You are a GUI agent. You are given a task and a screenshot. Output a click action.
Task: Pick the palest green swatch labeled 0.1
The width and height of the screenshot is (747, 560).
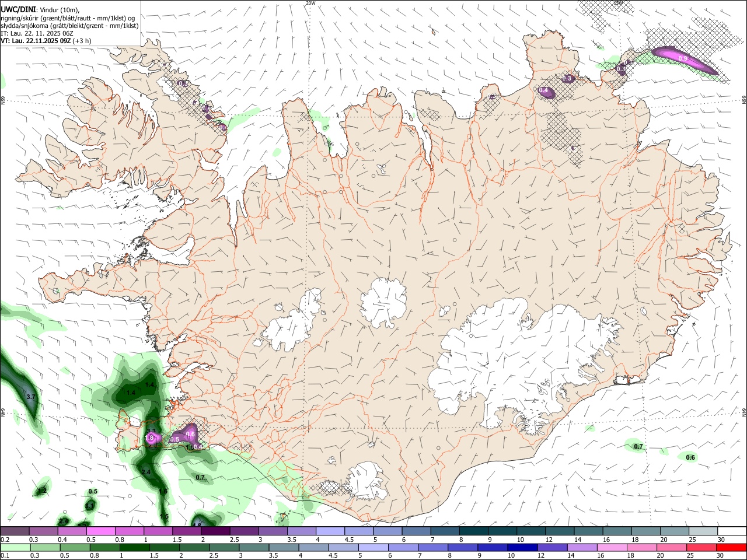point(15,547)
